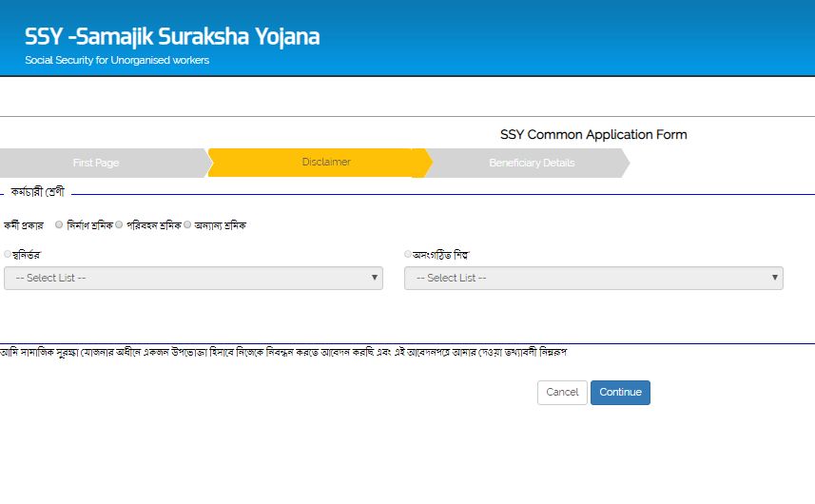815x504 pixels.
Task: Select the নির্মাণ শ্রমিক radio button
Action: (60, 225)
